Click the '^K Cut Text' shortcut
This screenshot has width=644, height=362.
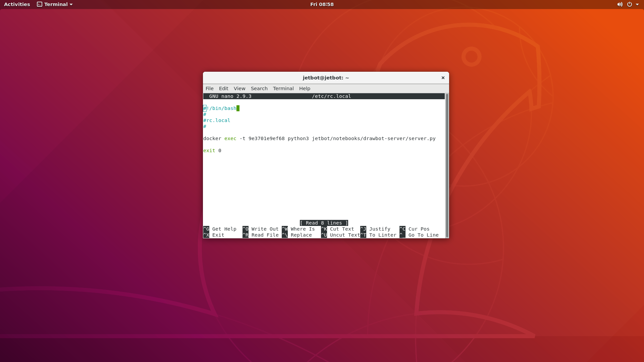click(337, 229)
